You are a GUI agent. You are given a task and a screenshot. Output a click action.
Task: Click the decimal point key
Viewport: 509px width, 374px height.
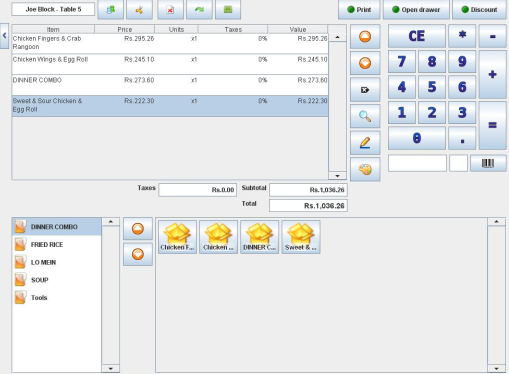[x=462, y=138]
